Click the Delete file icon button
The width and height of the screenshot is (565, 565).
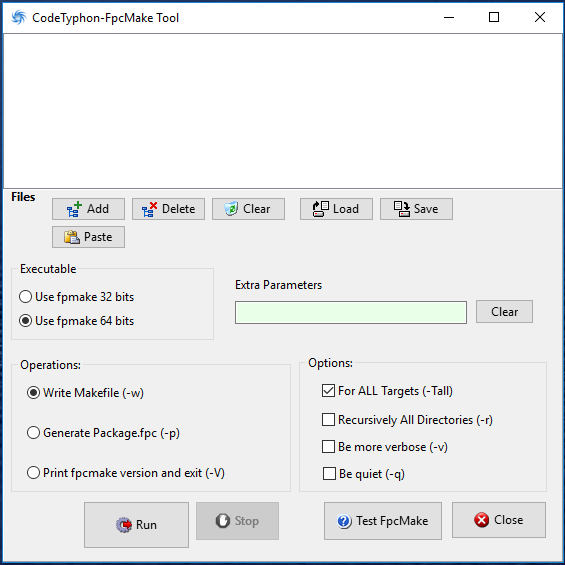pos(168,209)
